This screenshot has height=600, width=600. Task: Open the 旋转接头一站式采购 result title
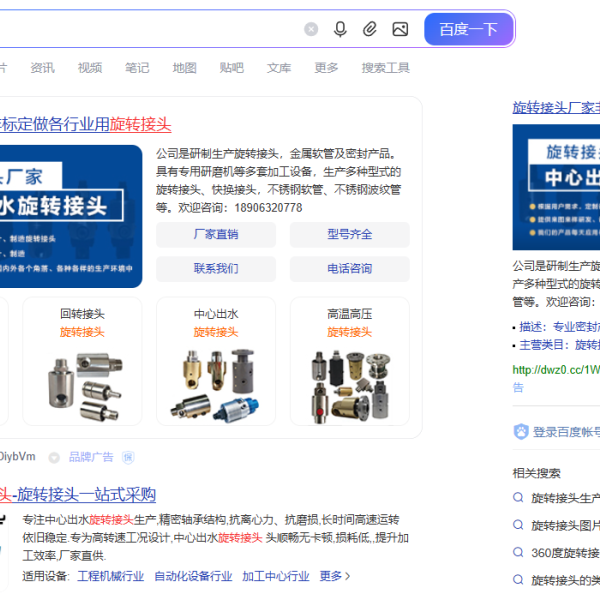pos(78,494)
